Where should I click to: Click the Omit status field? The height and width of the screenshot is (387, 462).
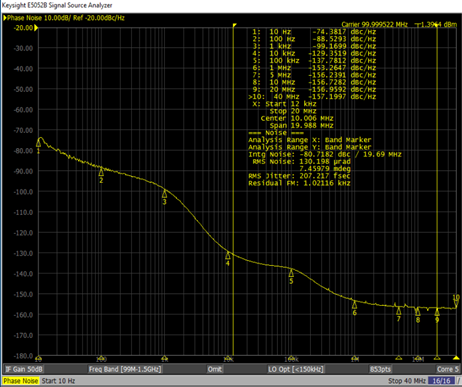point(215,369)
